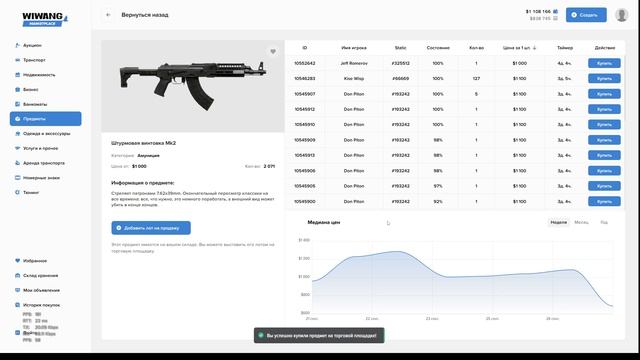Buy lot 10545907 with quantity 5
Viewport: 640px width, 360px height.
click(604, 94)
